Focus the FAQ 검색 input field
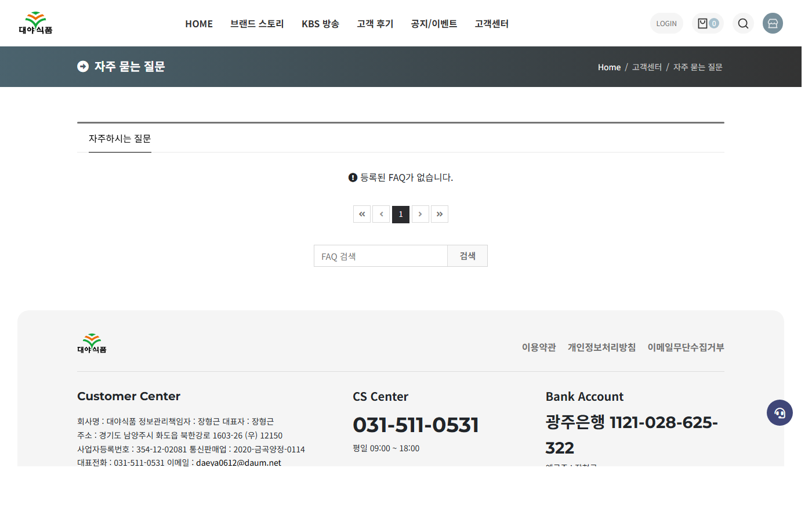 [x=380, y=256]
